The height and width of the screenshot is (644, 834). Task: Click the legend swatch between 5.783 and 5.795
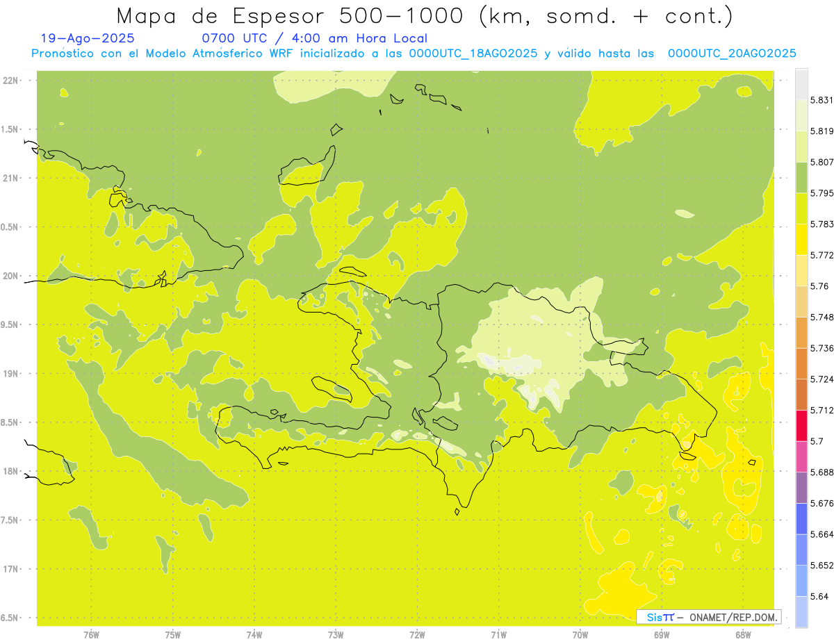pyautogui.click(x=801, y=208)
